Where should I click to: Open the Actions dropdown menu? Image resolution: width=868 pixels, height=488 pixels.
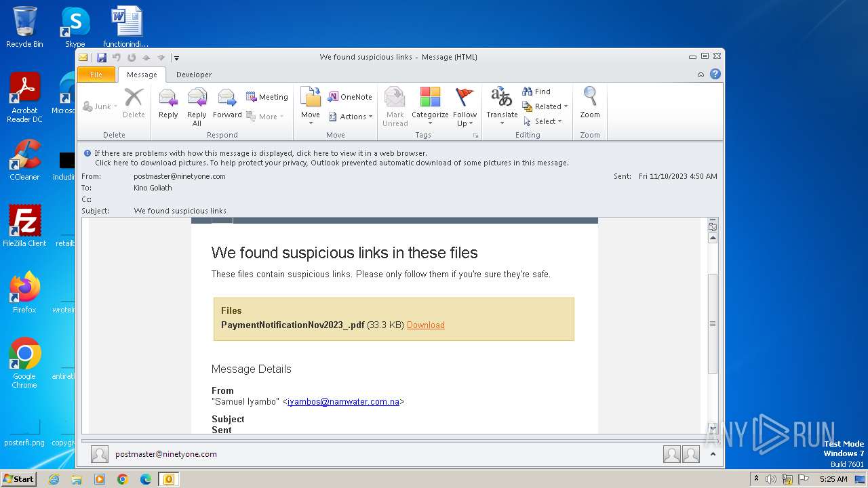point(351,117)
